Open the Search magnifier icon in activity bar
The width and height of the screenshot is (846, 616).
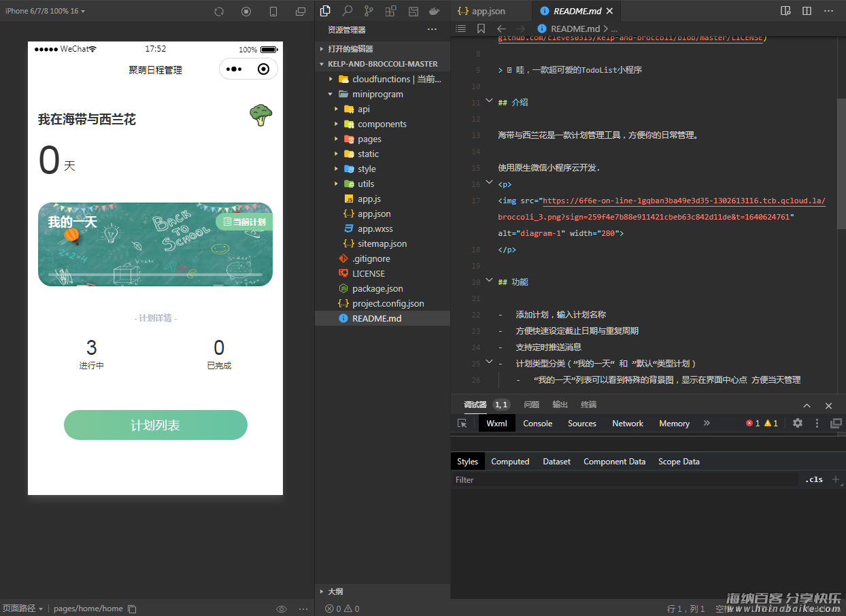pos(348,11)
